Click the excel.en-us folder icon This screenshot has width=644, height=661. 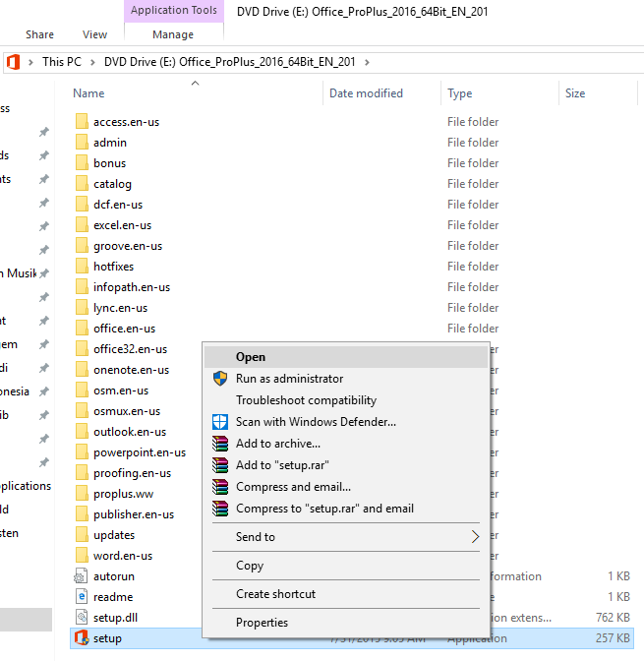pos(82,224)
